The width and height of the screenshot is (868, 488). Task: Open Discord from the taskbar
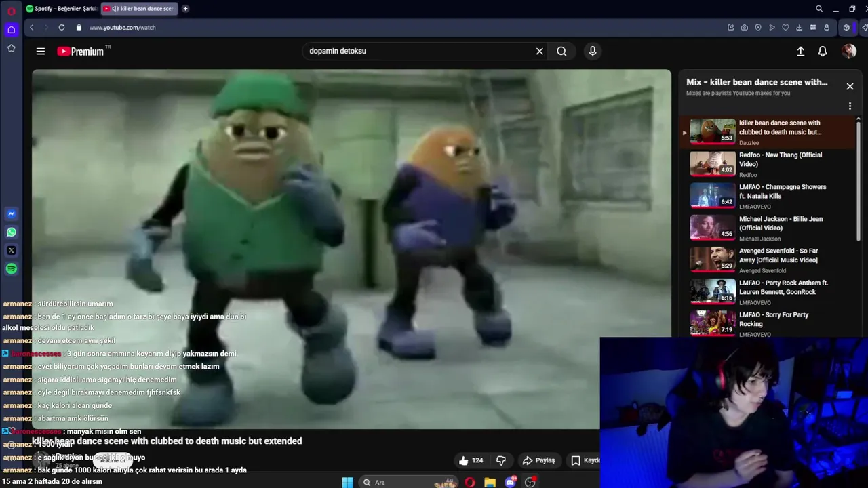(x=511, y=483)
